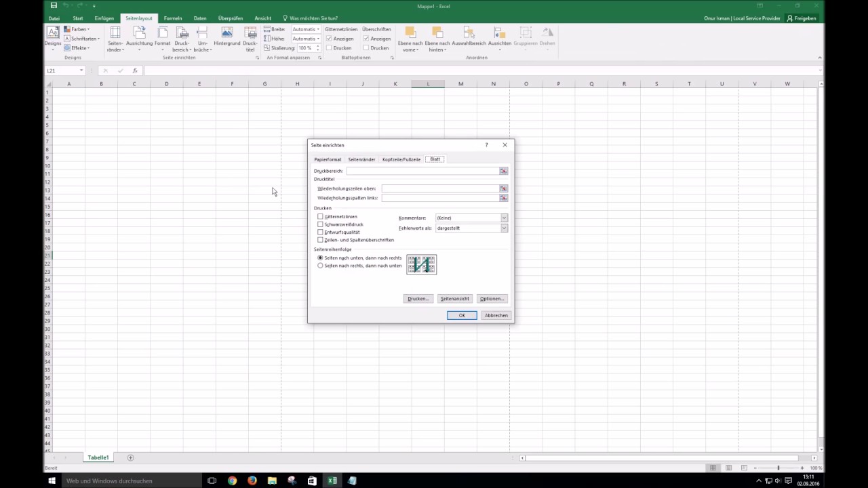Open the Breite width dropdown
Image resolution: width=868 pixels, height=488 pixels.
317,29
